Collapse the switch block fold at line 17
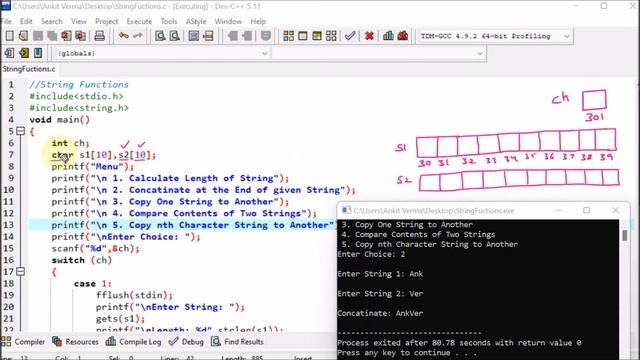The image size is (640, 360). click(20, 271)
